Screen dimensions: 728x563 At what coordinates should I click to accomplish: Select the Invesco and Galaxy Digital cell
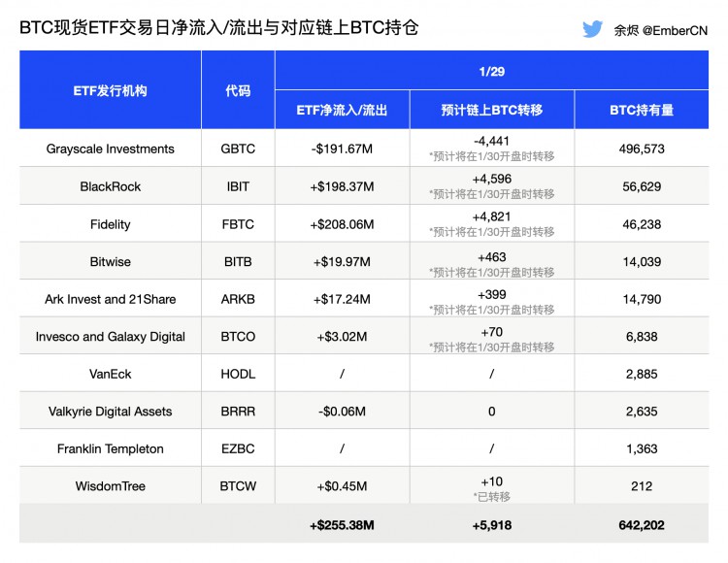pos(110,337)
